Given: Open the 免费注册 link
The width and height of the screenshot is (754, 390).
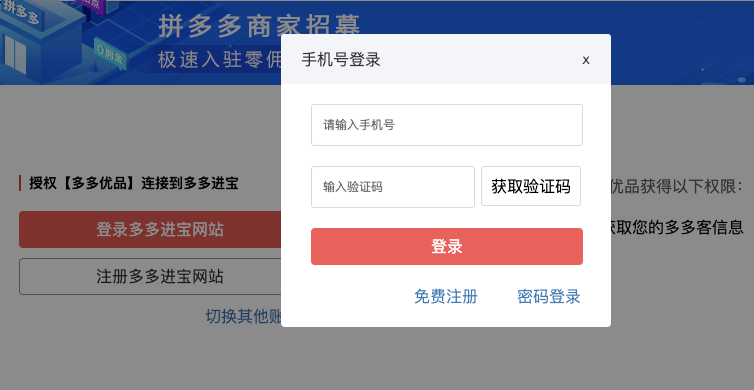Looking at the screenshot, I should click(446, 297).
